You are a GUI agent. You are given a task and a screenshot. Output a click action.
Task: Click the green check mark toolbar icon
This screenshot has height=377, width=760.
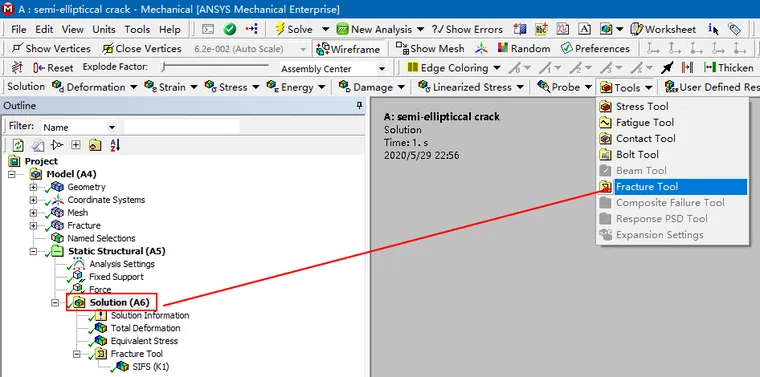(230, 29)
